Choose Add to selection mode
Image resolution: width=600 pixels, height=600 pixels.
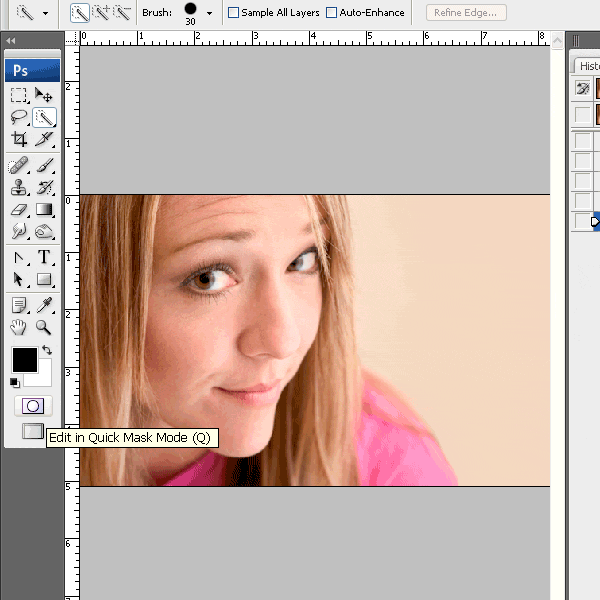point(101,13)
